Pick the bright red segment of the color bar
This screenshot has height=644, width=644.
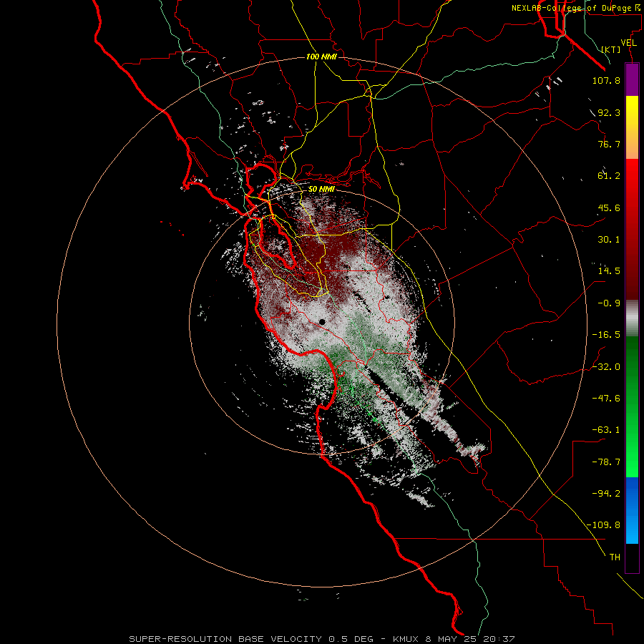click(x=632, y=177)
